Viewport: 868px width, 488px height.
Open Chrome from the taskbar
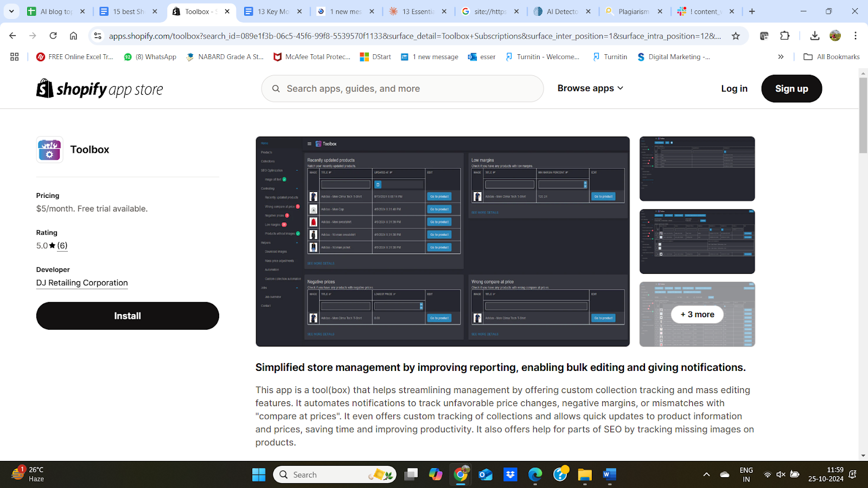coord(461,475)
